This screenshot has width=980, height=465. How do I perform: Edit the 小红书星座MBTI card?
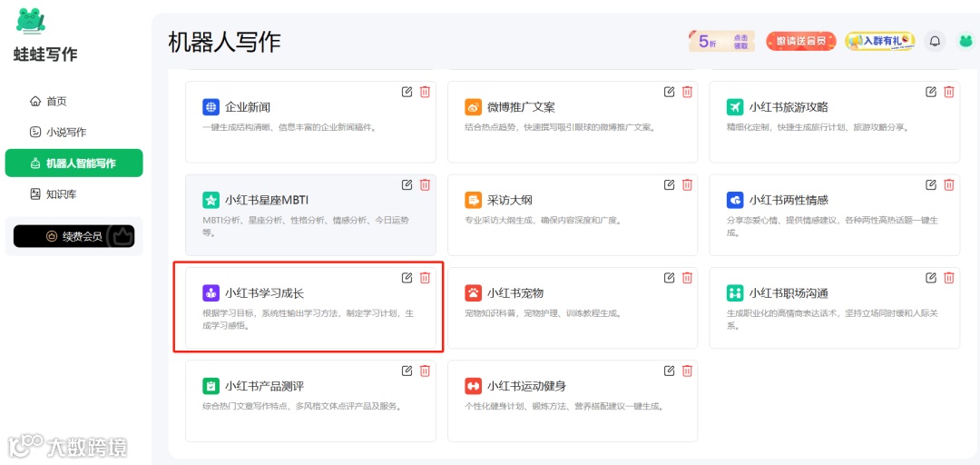click(407, 184)
